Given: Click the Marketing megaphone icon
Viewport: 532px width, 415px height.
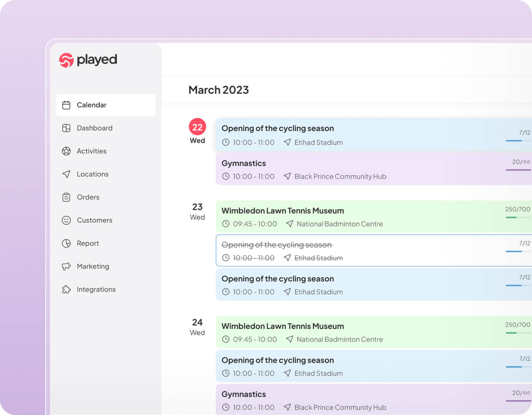Looking at the screenshot, I should coord(66,266).
